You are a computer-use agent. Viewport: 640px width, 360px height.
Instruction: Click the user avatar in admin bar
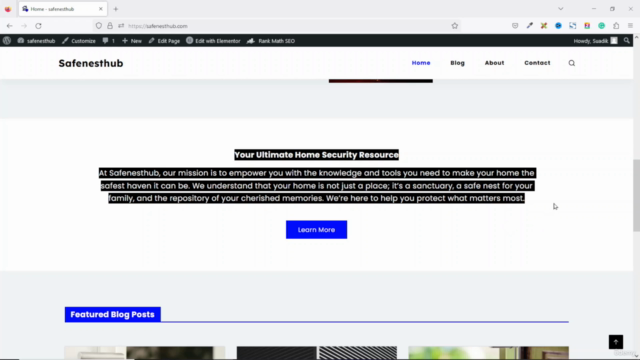614,41
